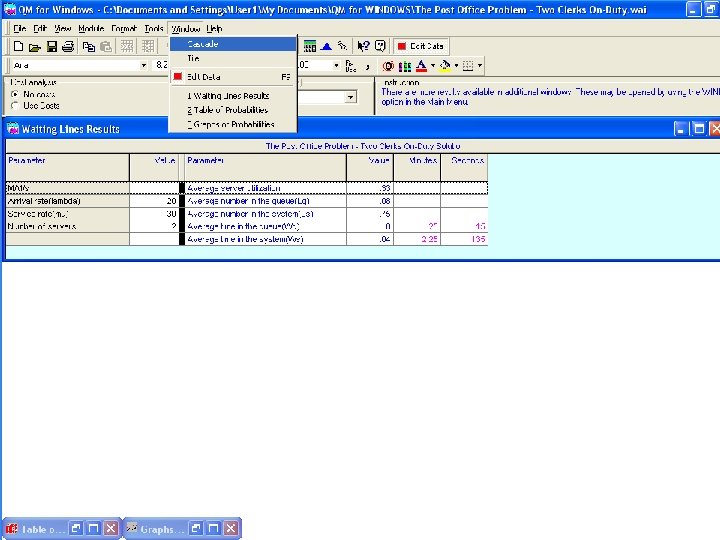Click the first grayed grid insert icon

(x=127, y=46)
